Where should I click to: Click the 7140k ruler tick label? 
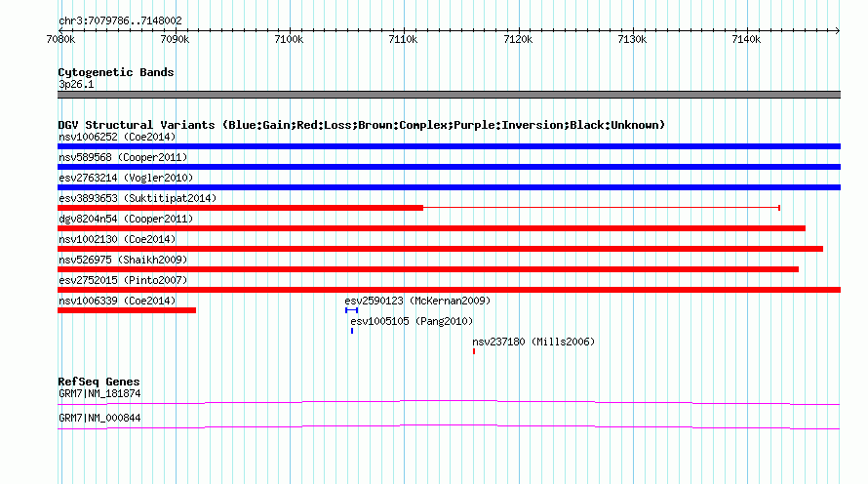click(746, 39)
